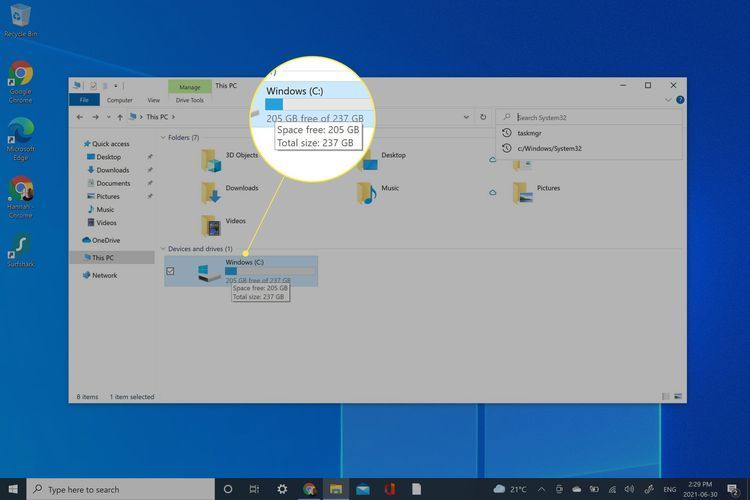Open Surfshark desktop shortcut

point(20,250)
